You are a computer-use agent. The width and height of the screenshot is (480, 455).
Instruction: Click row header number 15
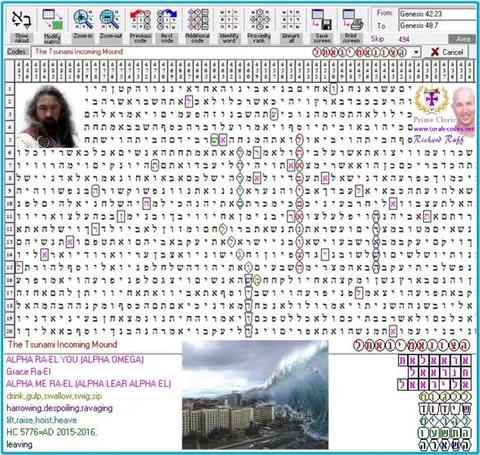pos(10,267)
